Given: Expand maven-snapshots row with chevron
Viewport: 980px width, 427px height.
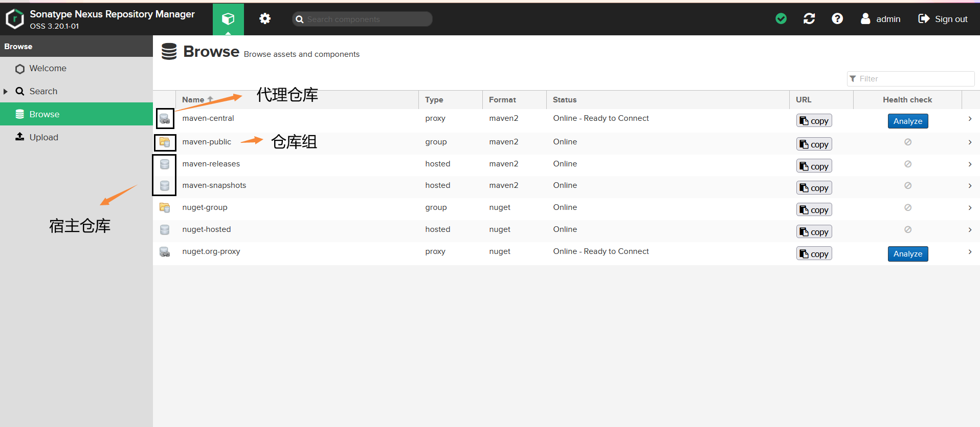Looking at the screenshot, I should pos(970,185).
